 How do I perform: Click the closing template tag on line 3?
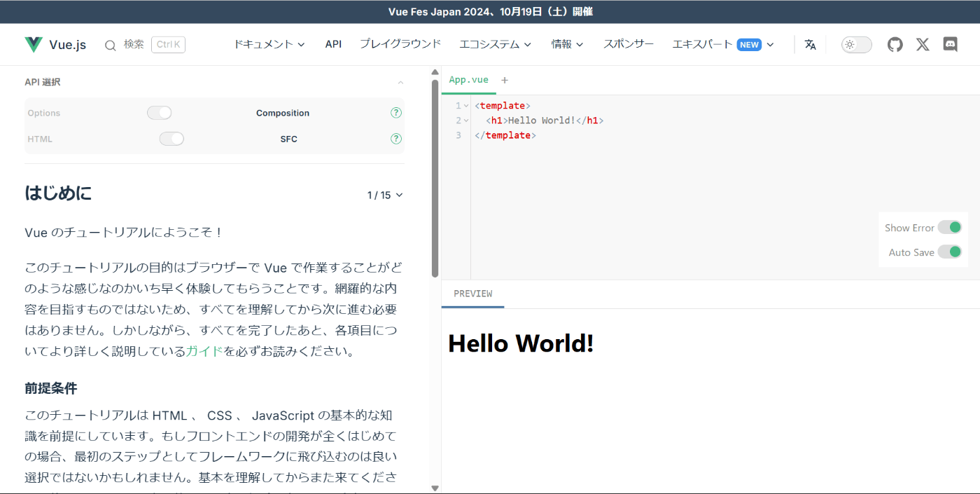505,135
